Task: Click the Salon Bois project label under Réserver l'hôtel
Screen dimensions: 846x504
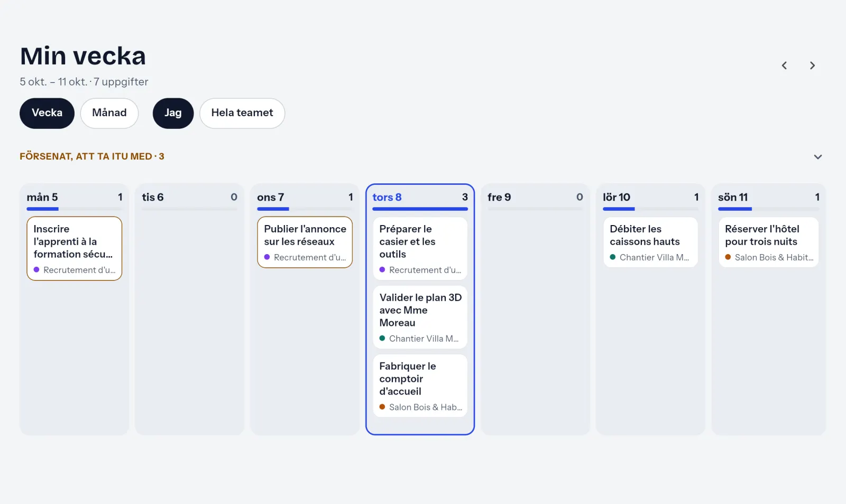Action: pos(774,257)
